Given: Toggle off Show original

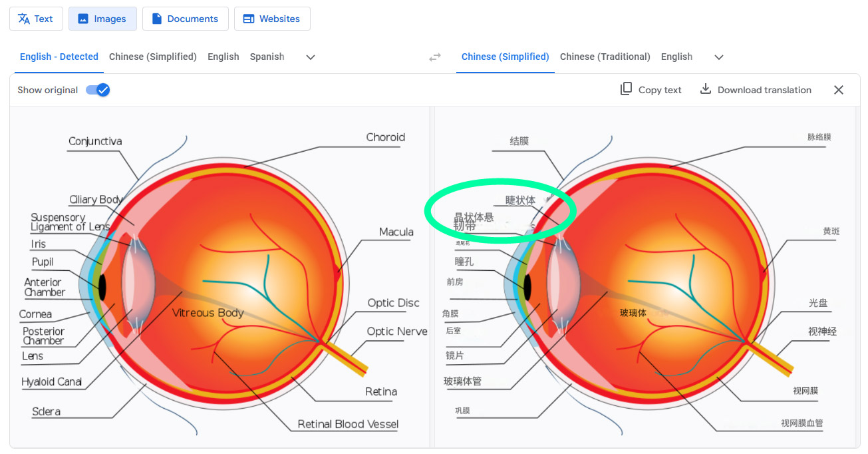Looking at the screenshot, I should click(97, 89).
